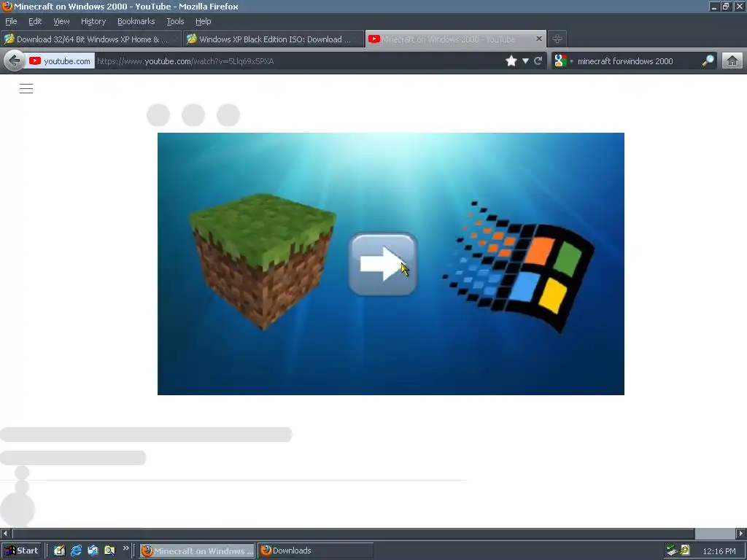Click the Firefox icon in the title bar

pyautogui.click(x=7, y=6)
